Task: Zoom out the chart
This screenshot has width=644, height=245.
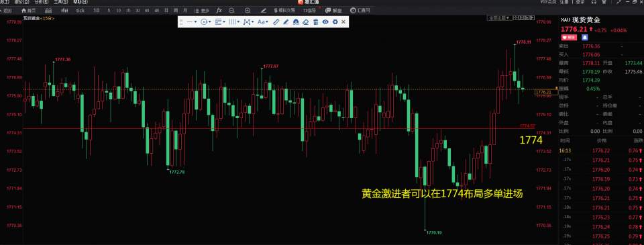Action: coord(231,10)
